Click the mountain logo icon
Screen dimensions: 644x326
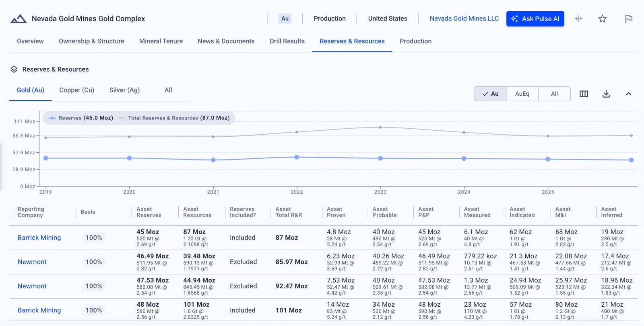coord(19,19)
